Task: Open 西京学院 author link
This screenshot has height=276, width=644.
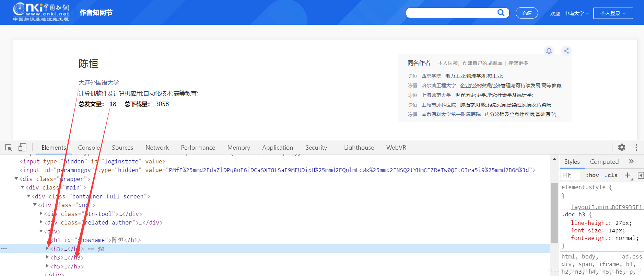Action: (431, 76)
